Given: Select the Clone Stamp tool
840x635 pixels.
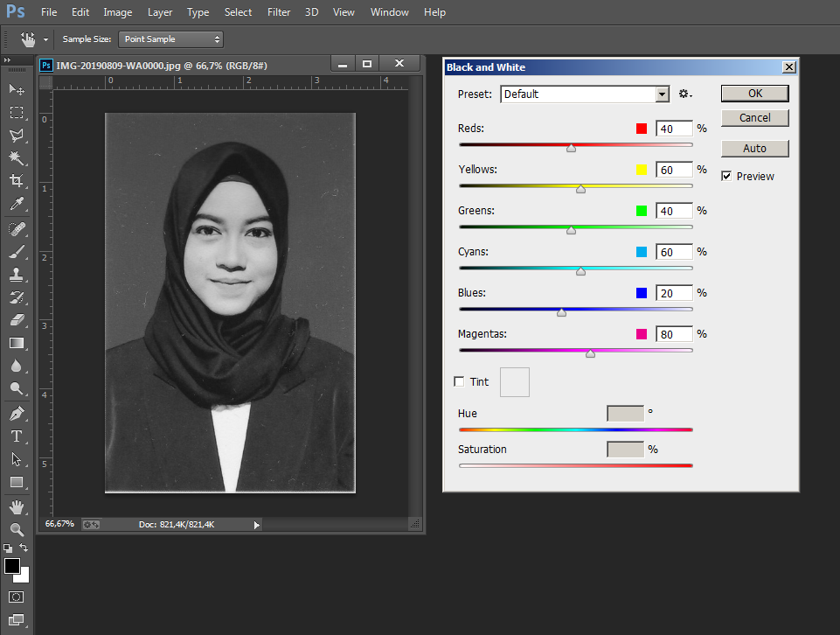Looking at the screenshot, I should [17, 275].
